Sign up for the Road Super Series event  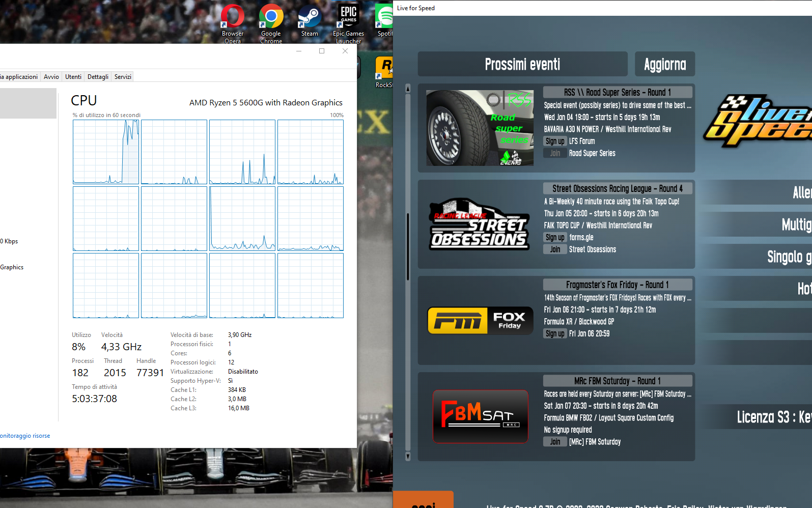point(555,141)
